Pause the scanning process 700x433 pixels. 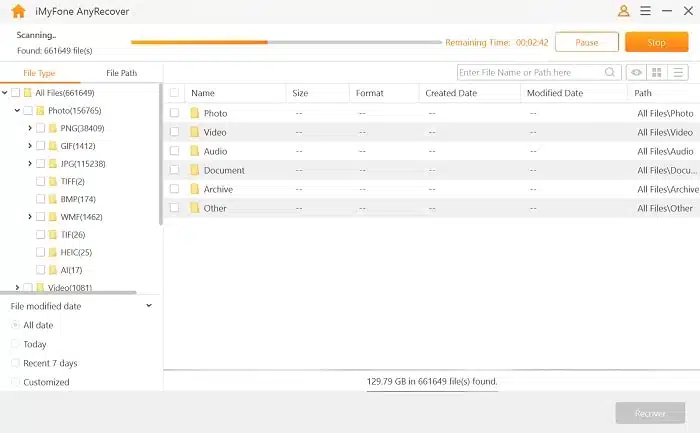pos(586,42)
